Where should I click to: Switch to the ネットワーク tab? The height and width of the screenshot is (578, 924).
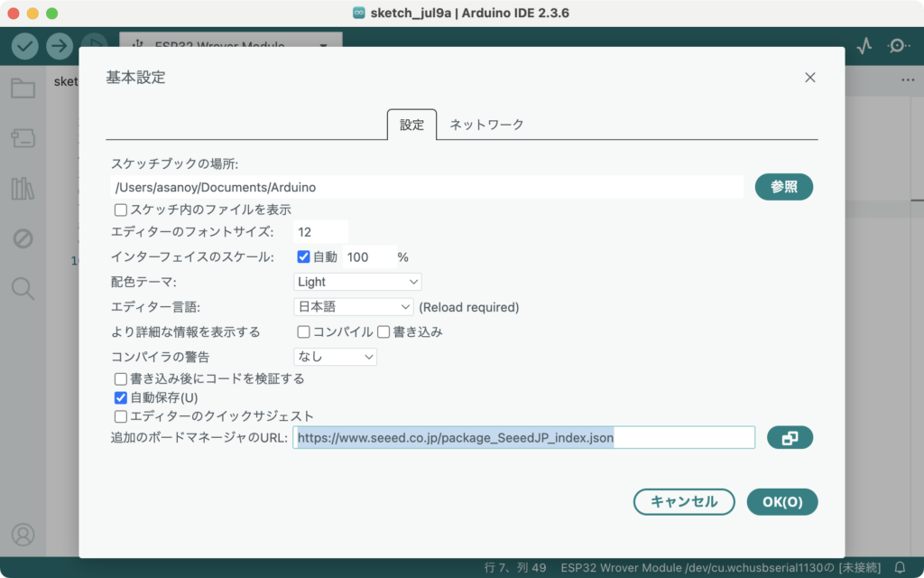pos(486,125)
